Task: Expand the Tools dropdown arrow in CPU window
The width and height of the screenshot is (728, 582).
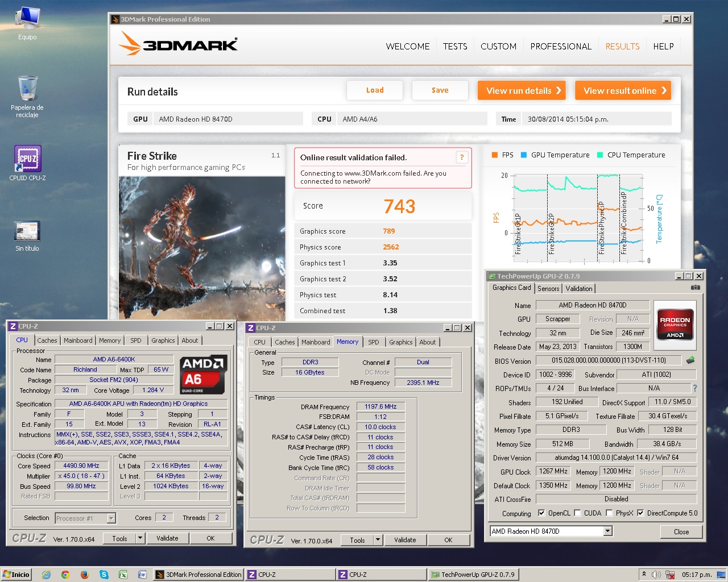Action: [x=140, y=538]
